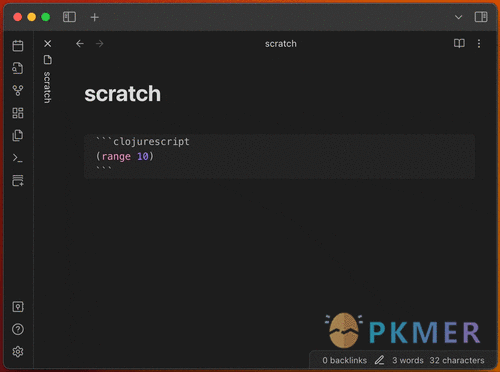Image resolution: width=500 pixels, height=372 pixels.
Task: Click 3 words count in status bar
Action: pyautogui.click(x=408, y=360)
